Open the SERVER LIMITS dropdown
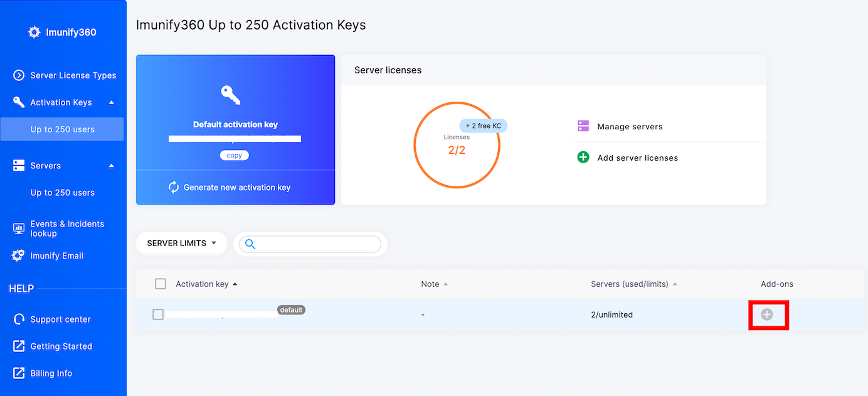 click(x=181, y=243)
